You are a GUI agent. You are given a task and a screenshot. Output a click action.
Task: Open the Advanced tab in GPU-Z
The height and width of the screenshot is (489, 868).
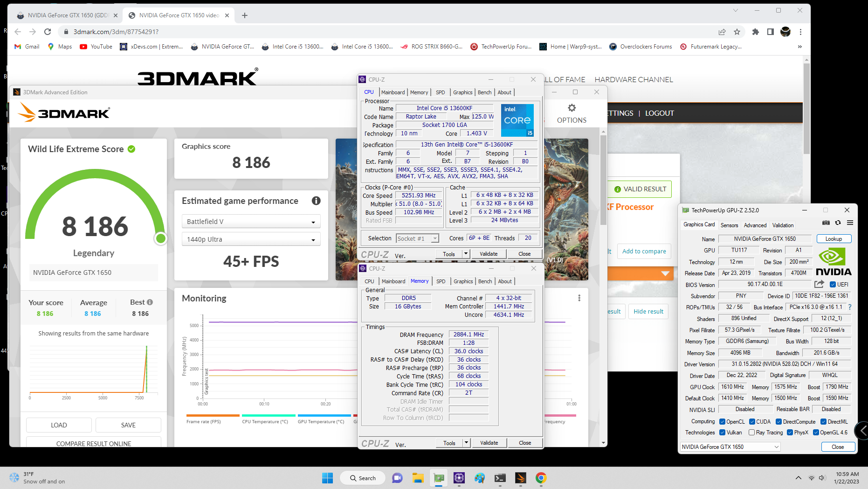(755, 225)
